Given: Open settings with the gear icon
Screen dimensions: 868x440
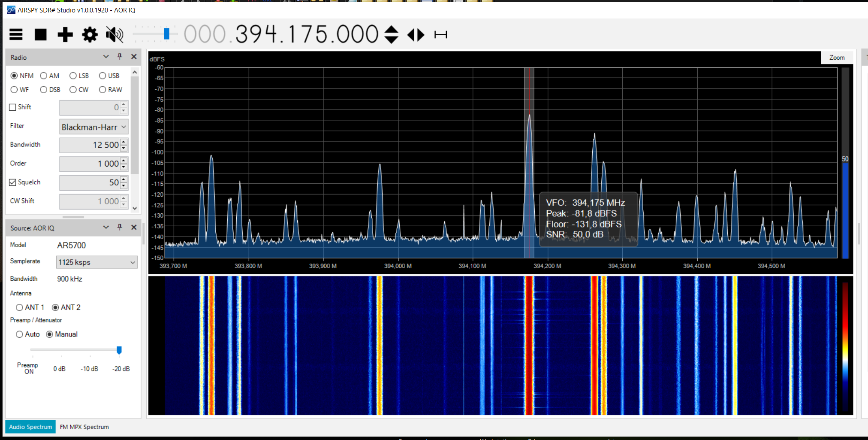Looking at the screenshot, I should click(x=90, y=34).
